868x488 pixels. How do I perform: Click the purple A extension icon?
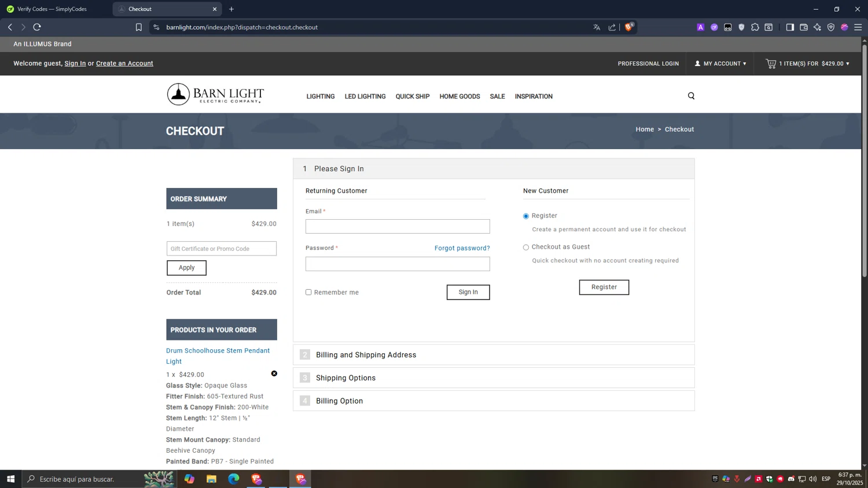click(701, 27)
